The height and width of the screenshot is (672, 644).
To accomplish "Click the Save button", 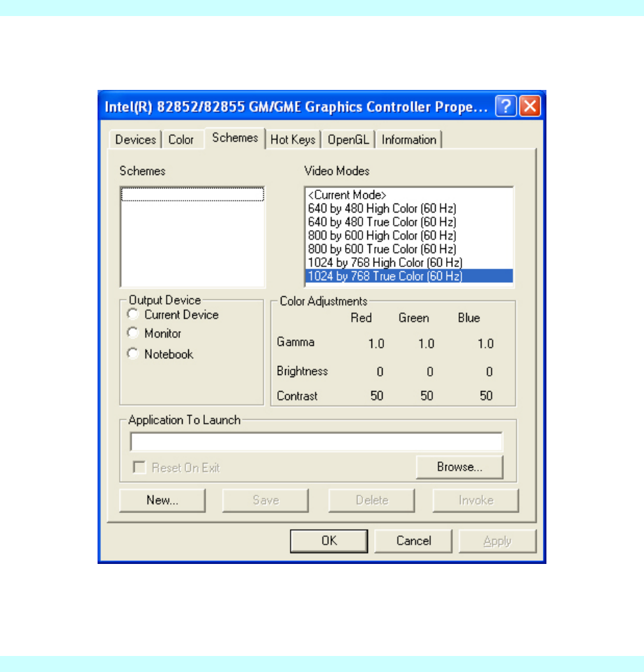I will point(266,500).
